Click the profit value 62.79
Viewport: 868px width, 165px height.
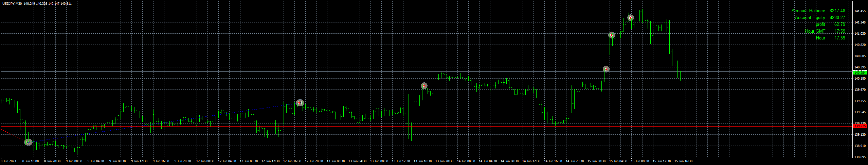tap(839, 24)
